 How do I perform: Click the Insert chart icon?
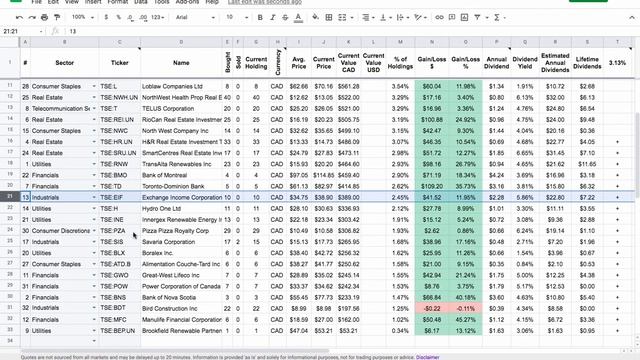pyautogui.click(x=464, y=18)
